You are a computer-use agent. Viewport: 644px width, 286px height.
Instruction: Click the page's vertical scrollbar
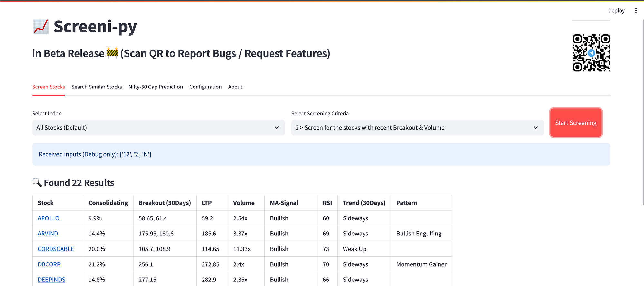click(643, 113)
